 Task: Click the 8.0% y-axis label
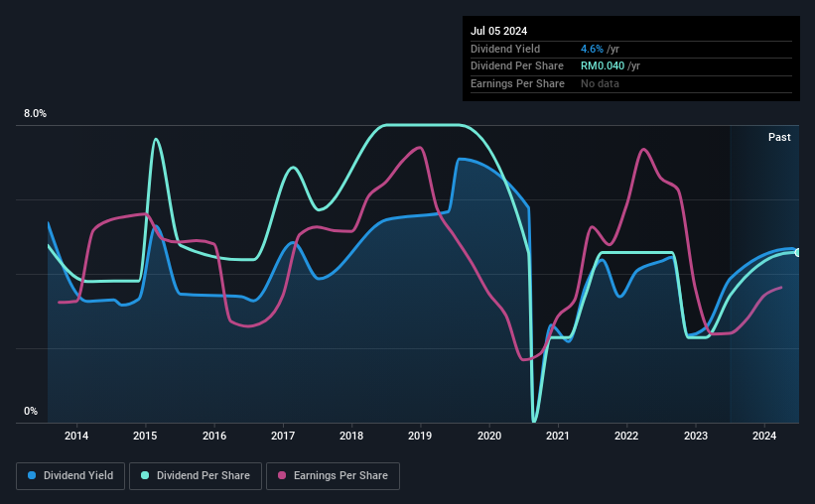coord(35,114)
